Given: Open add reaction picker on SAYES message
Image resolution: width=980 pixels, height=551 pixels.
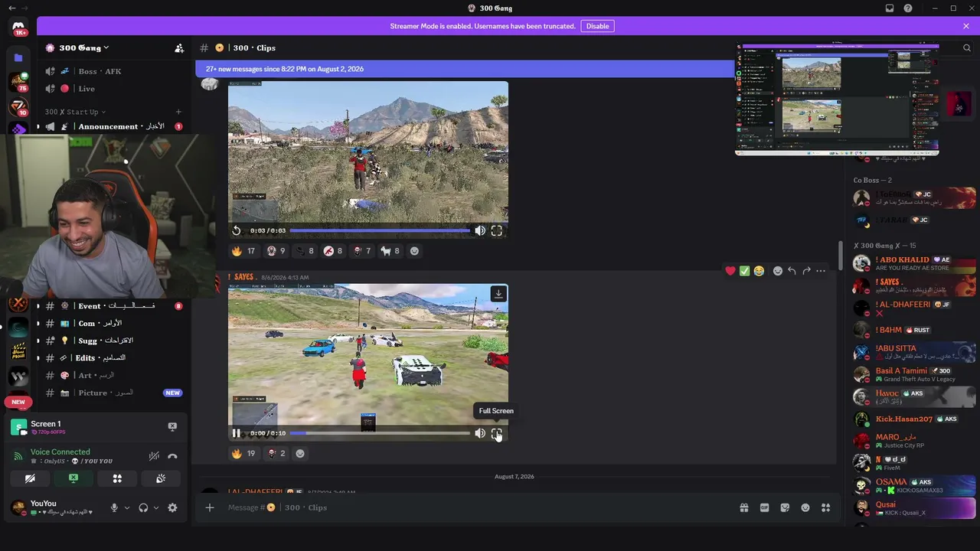Looking at the screenshot, I should tap(778, 271).
